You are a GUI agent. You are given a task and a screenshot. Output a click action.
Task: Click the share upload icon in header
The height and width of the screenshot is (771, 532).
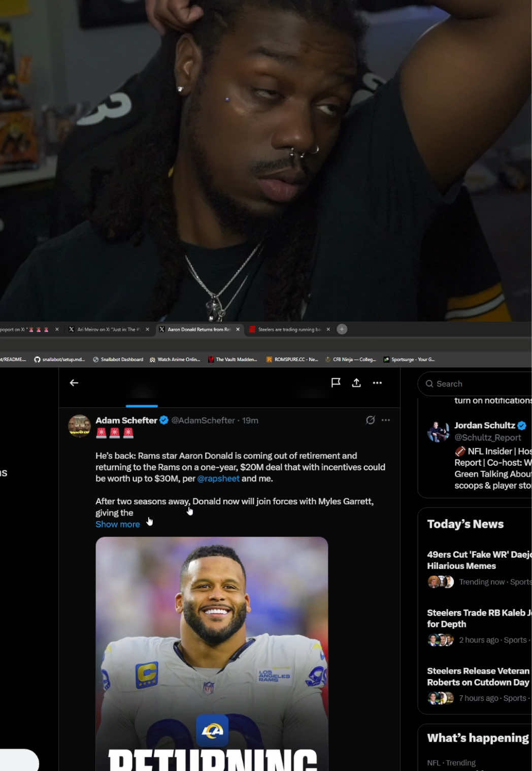pos(356,382)
